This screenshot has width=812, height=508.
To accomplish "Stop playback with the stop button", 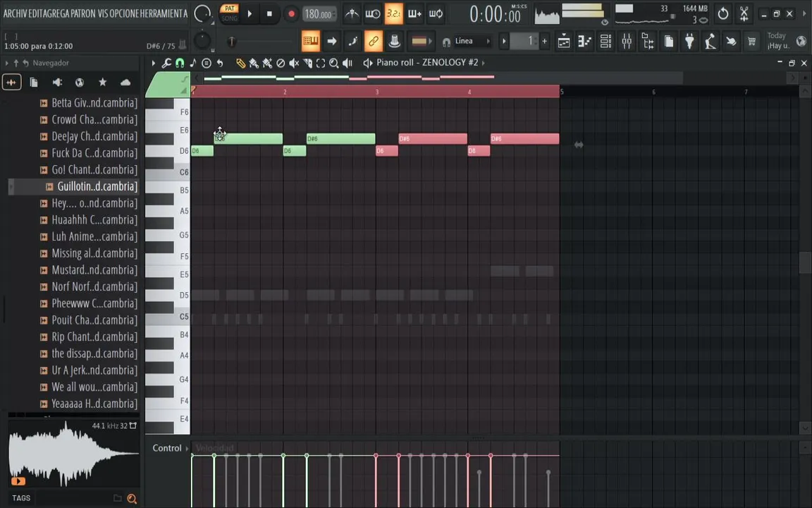I will click(x=269, y=14).
